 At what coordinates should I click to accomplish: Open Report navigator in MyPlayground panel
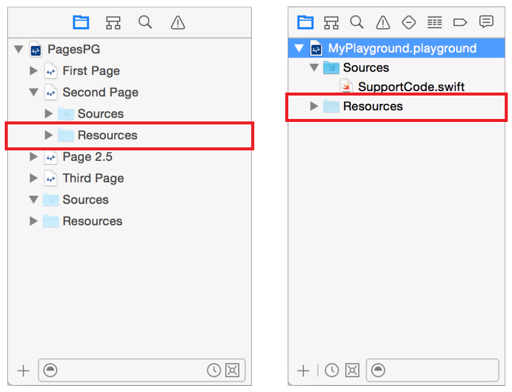(x=486, y=22)
